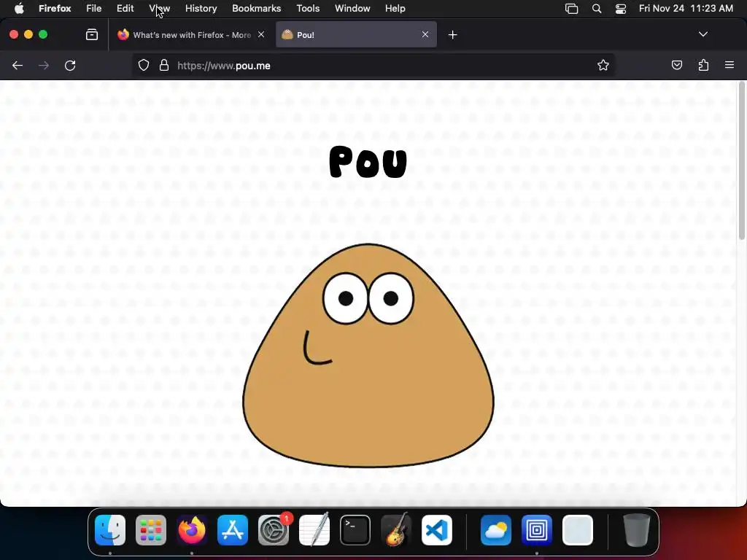The image size is (747, 560).
Task: Open Visual Studio Code from the Dock
Action: pos(437,530)
